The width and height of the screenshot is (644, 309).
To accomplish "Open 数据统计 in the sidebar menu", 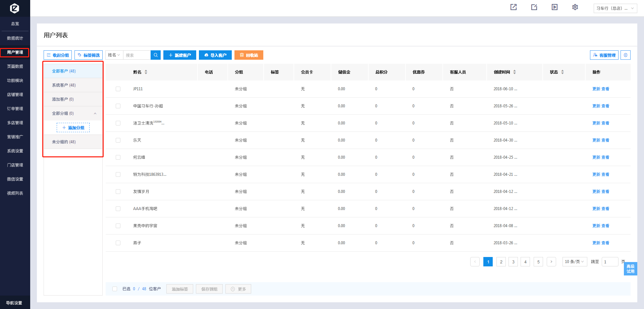I will [15, 38].
